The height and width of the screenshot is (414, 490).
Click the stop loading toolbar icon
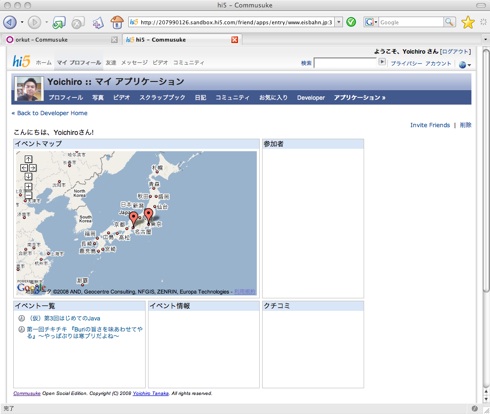click(78, 22)
